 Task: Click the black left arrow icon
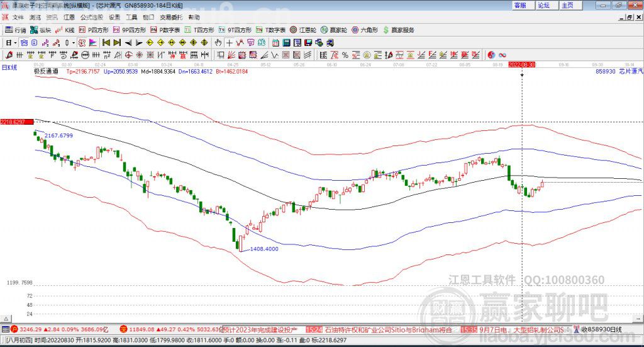pos(128,43)
